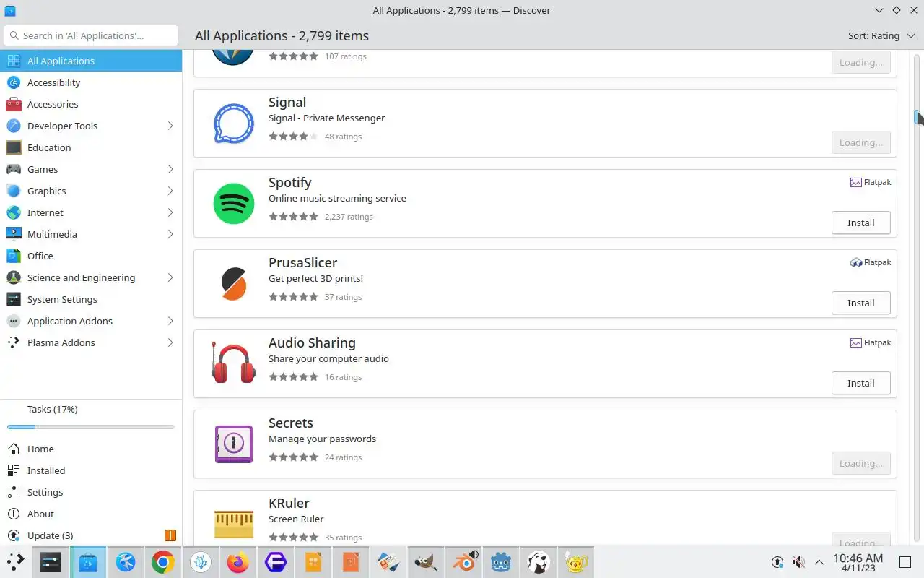Open the Secrets app title
This screenshot has width=924, height=578.
[291, 423]
